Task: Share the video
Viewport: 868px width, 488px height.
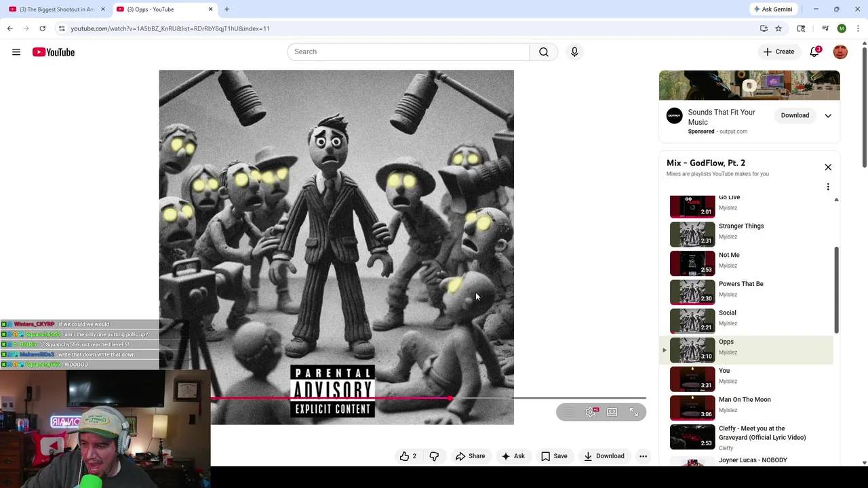Action: [470, 456]
